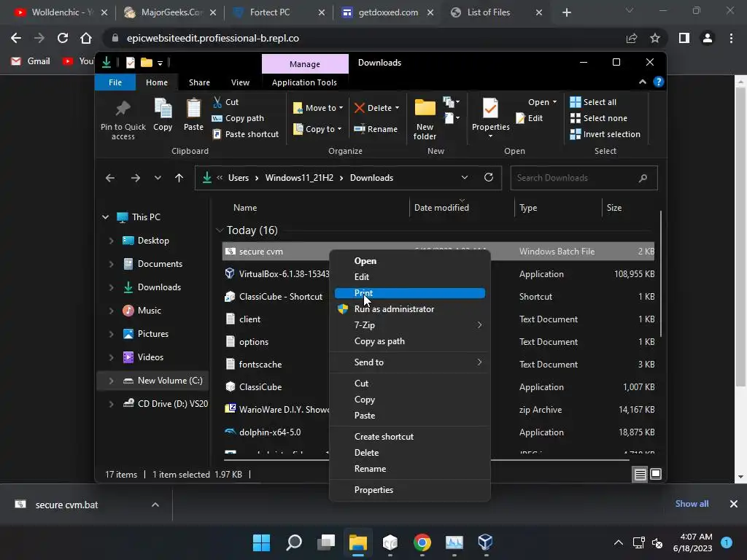Select Pictures in the navigation pane
The height and width of the screenshot is (560, 747).
[x=153, y=334]
